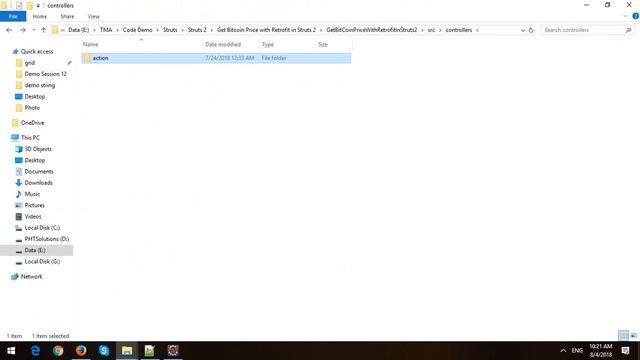Open the Home ribbon tab
This screenshot has height=360, width=640.
pos(40,16)
